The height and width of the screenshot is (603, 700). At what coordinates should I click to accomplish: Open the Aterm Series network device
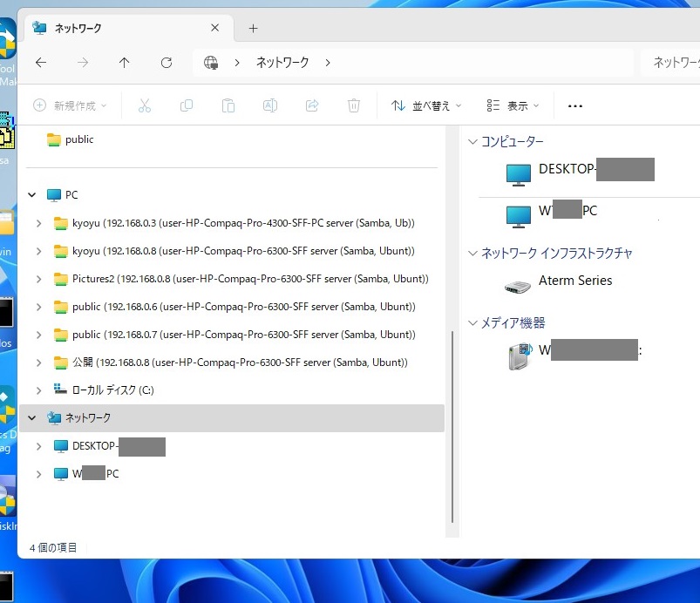click(574, 281)
